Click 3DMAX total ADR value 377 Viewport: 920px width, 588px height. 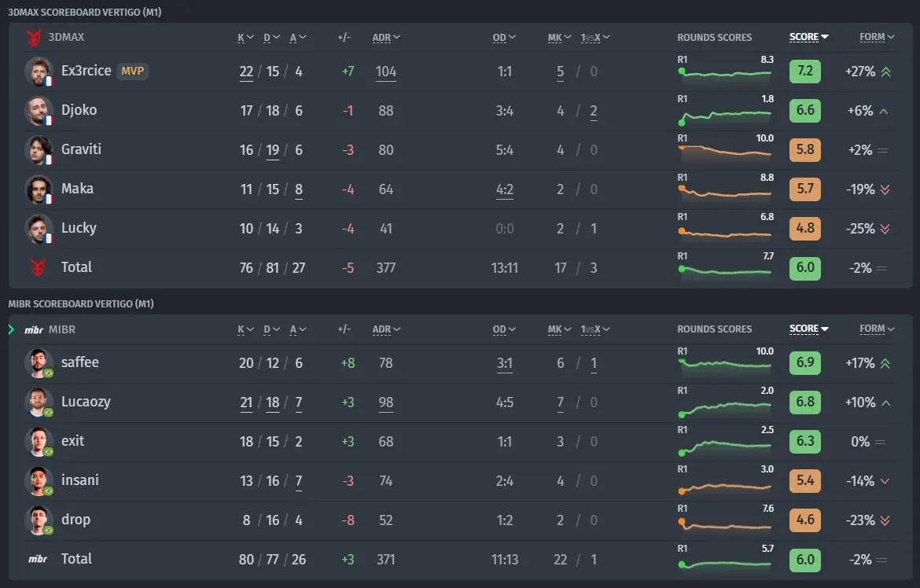(x=386, y=268)
